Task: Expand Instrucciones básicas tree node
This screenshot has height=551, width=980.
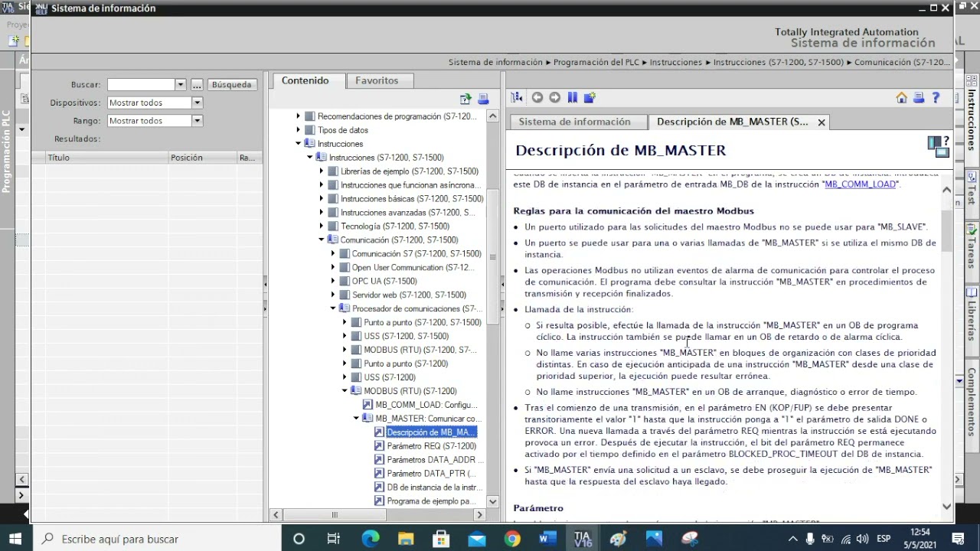Action: coord(322,199)
